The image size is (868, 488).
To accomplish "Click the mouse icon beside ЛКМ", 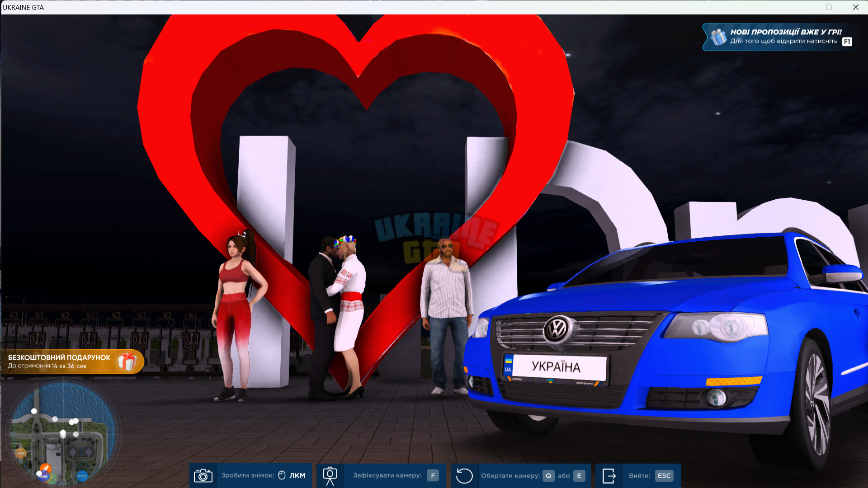I will tap(282, 475).
